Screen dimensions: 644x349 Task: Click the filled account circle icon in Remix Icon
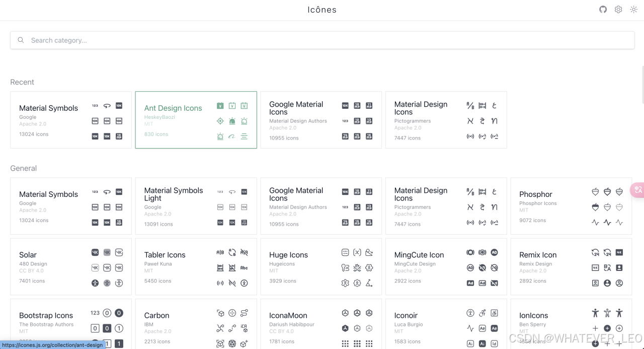click(x=607, y=283)
